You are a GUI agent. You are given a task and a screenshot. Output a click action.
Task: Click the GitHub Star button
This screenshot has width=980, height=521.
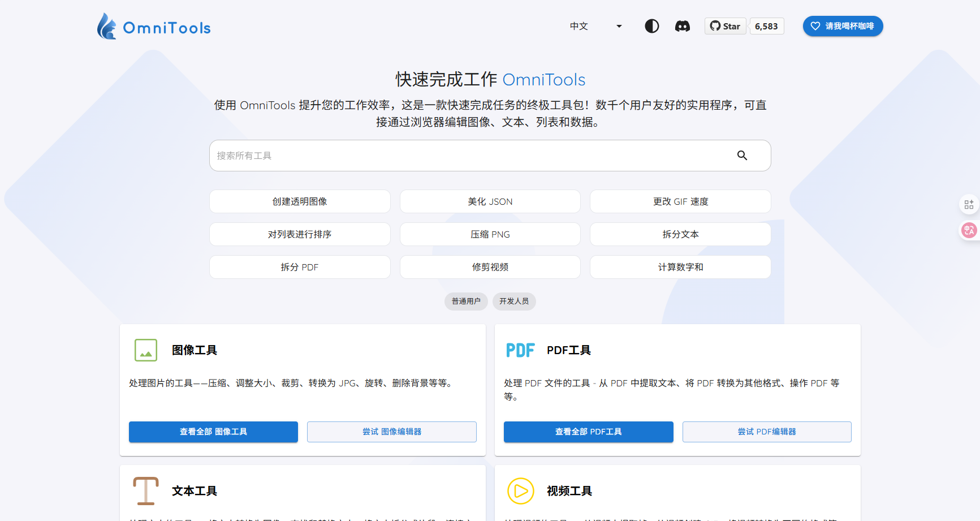(x=725, y=26)
